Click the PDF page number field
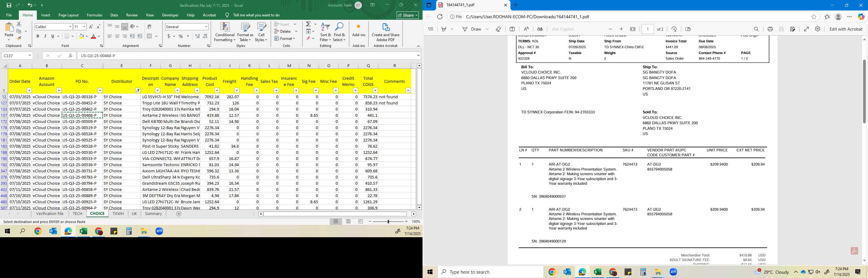 pyautogui.click(x=648, y=29)
